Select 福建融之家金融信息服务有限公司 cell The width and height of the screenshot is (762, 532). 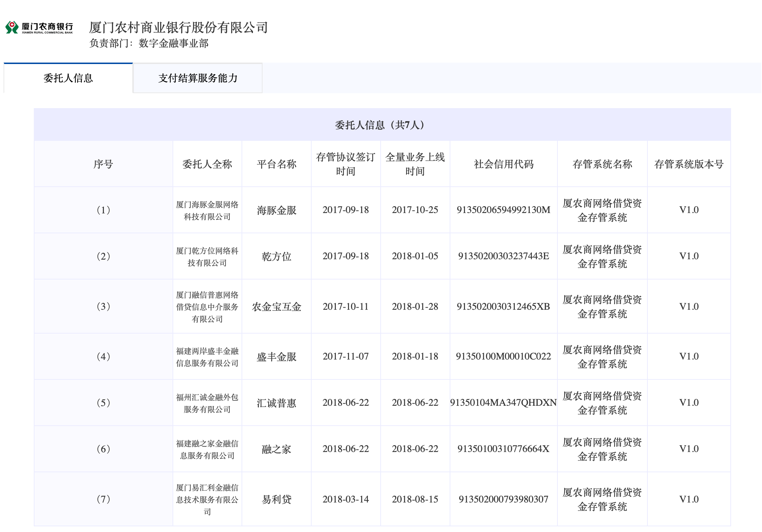click(x=207, y=449)
